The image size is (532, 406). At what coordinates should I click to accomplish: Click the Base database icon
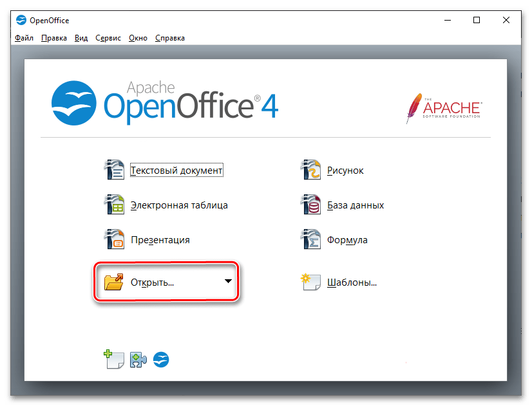tap(310, 205)
